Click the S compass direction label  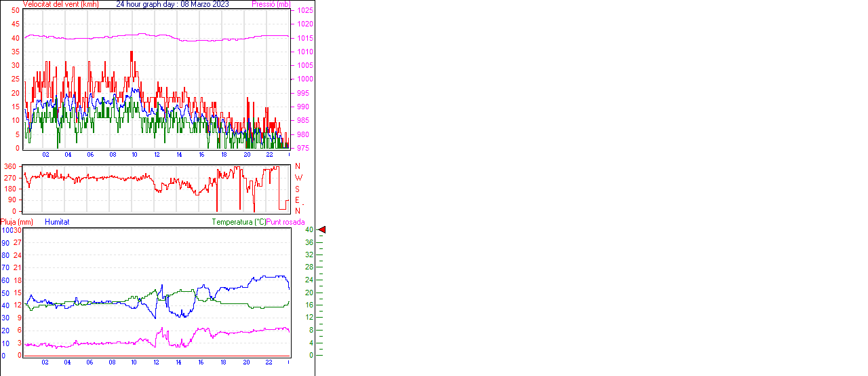pyautogui.click(x=297, y=189)
